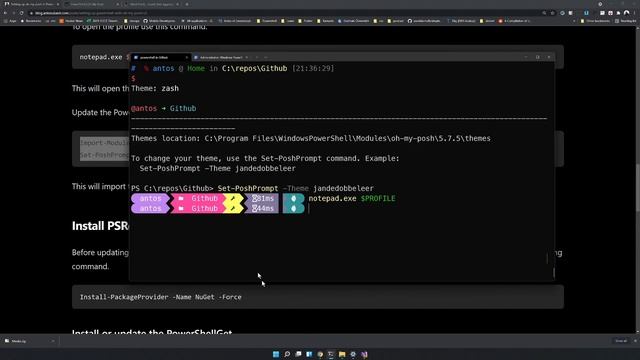Image resolution: width=640 pixels, height=360 pixels.
Task: Click the browser page vertical scrollbar
Action: [638, 188]
